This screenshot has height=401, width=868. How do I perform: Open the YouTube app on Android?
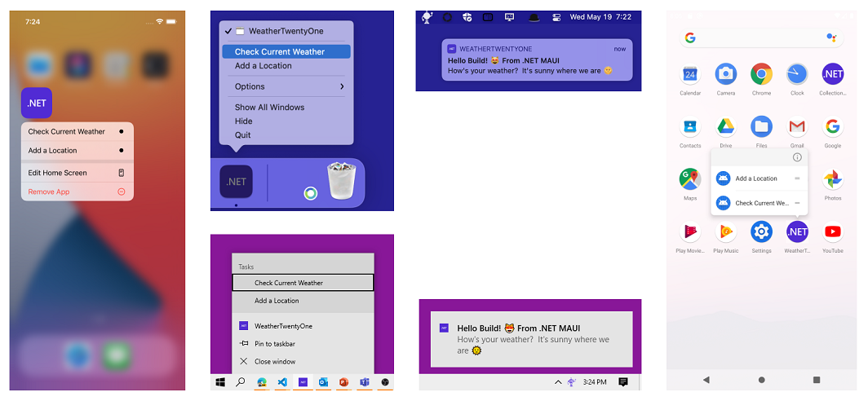[832, 231]
